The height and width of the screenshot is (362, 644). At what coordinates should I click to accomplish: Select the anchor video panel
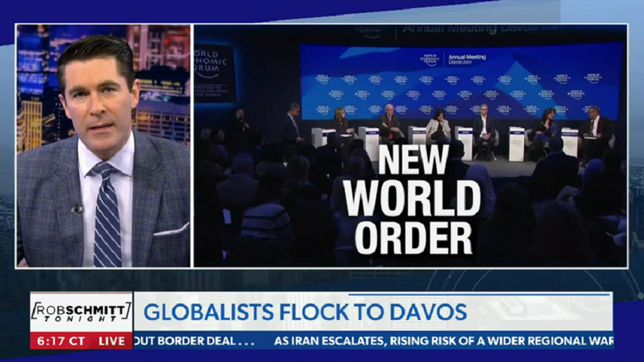click(x=104, y=146)
